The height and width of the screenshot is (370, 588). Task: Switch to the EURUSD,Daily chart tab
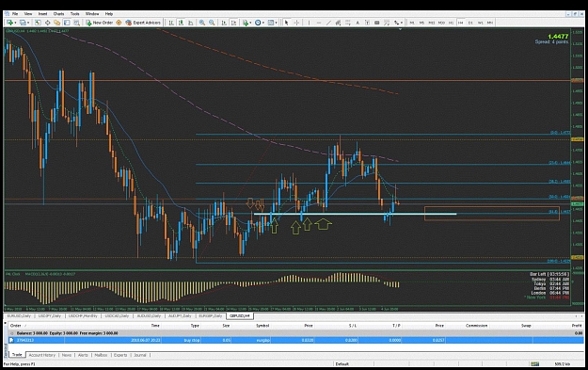(19, 316)
